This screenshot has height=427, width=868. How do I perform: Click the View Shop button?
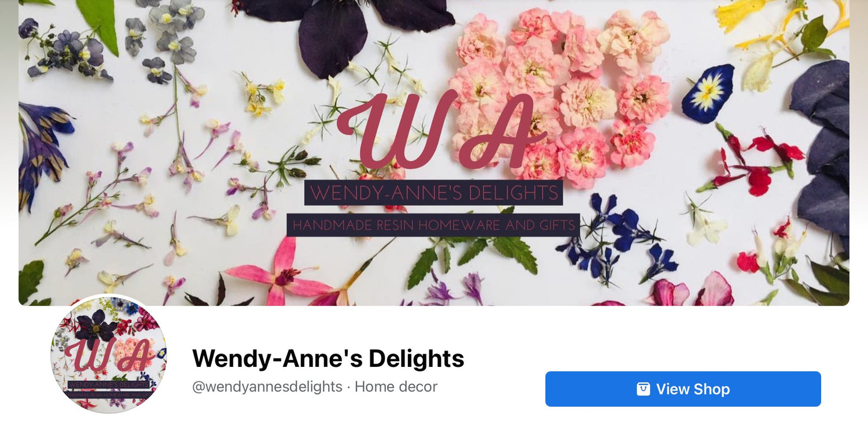[683, 389]
